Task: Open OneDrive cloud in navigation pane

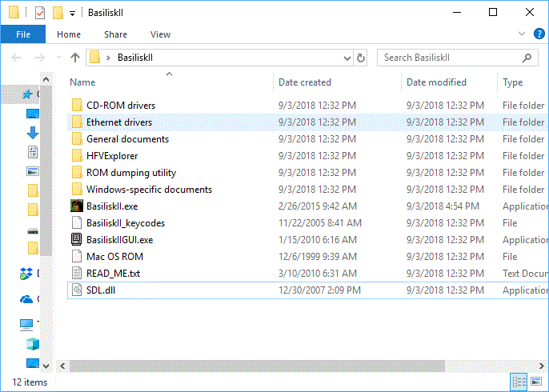Action: [x=26, y=299]
